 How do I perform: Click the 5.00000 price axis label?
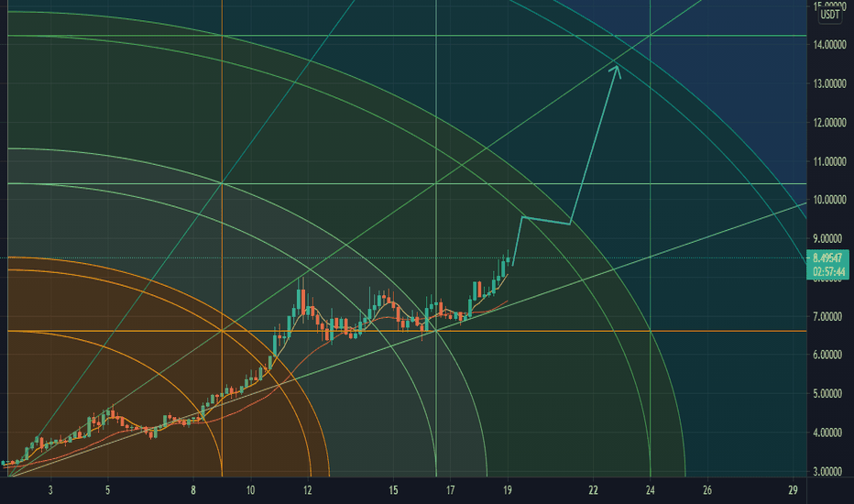[827, 393]
